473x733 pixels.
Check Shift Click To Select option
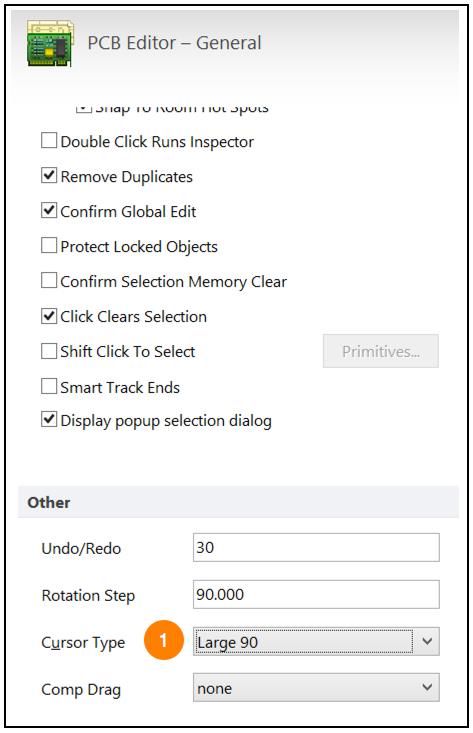(49, 351)
